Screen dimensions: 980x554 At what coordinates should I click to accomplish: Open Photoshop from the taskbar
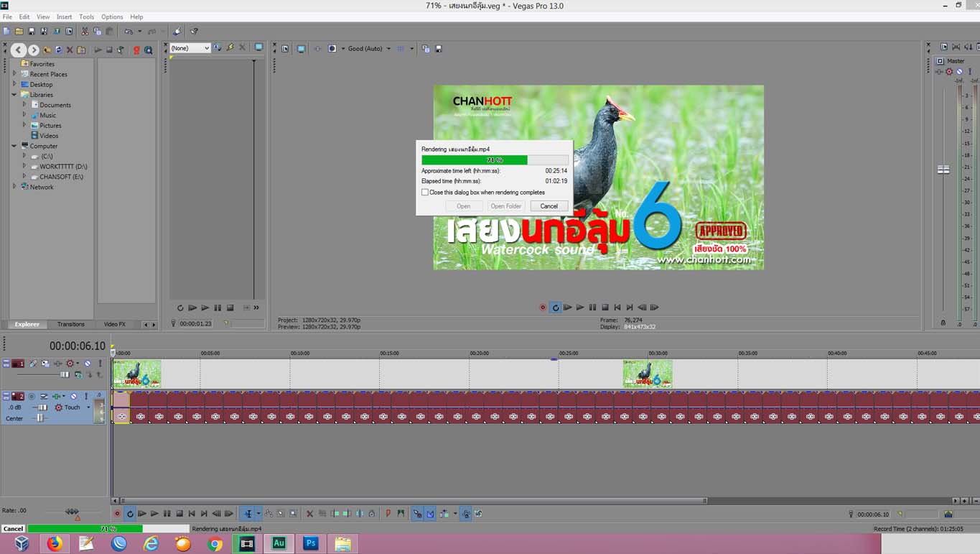click(x=311, y=543)
